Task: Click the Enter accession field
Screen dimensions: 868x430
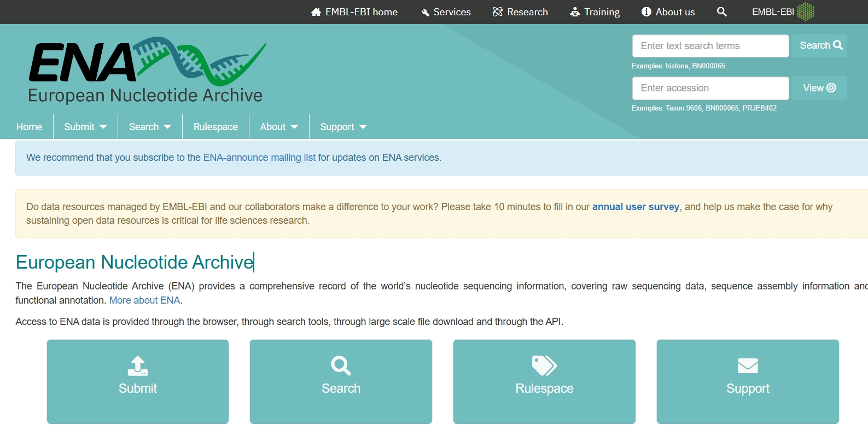Action: tap(710, 88)
